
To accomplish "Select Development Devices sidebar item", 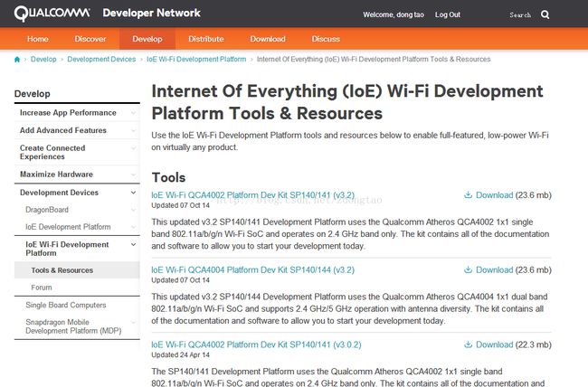I will 77,193.
